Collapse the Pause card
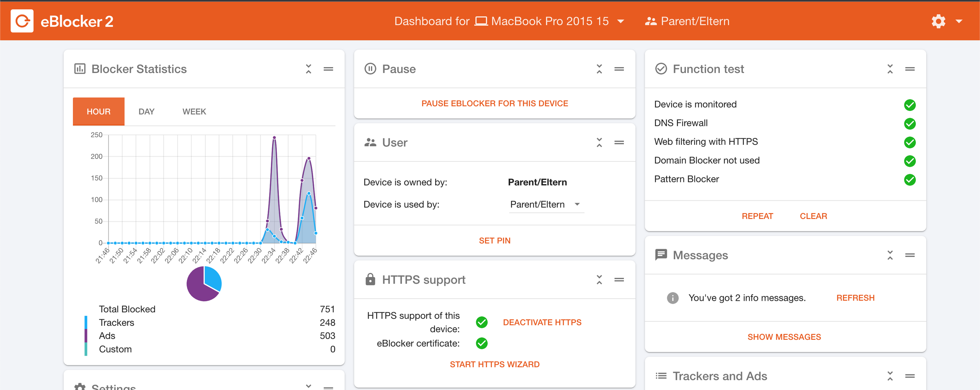 599,69
